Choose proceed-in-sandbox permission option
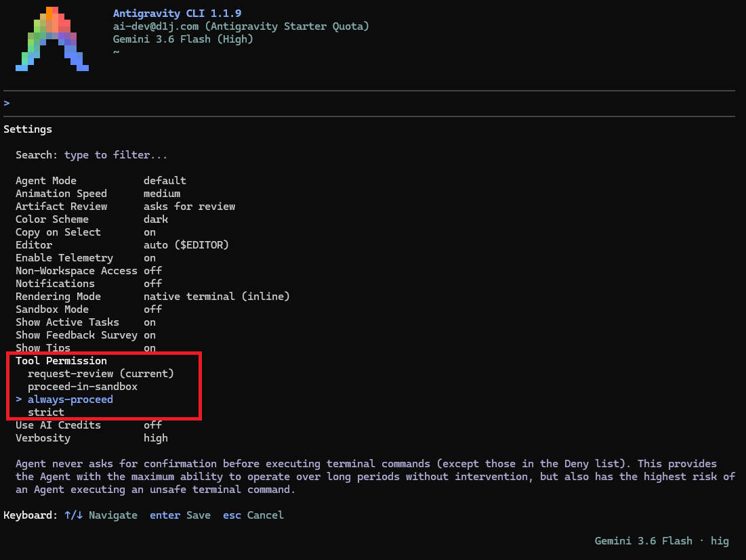 coord(82,387)
